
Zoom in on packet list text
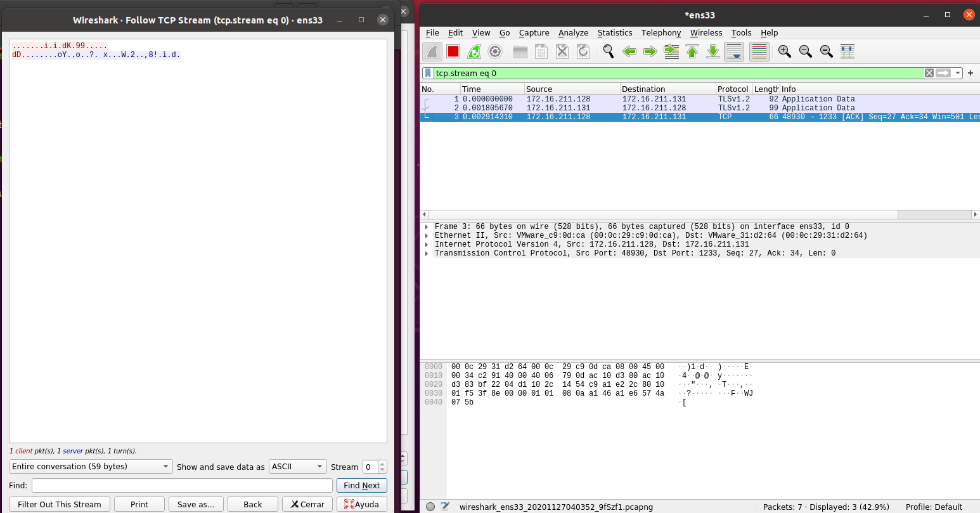[x=785, y=52]
